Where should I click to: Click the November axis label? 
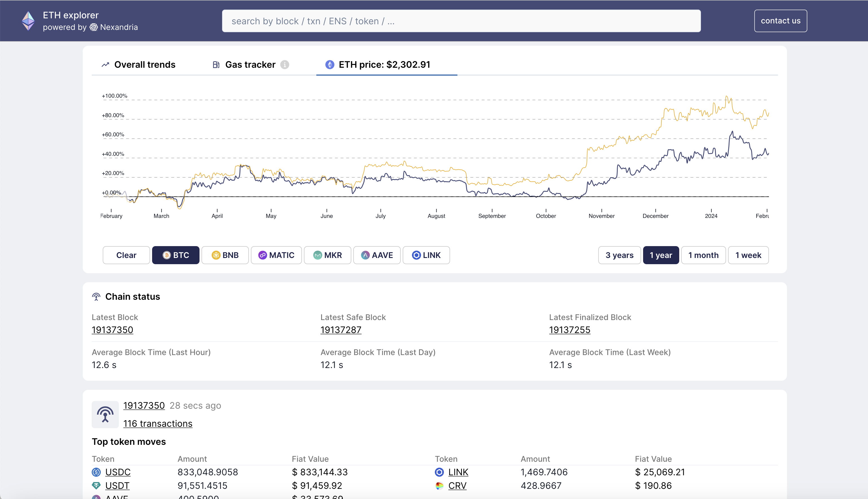pos(602,216)
